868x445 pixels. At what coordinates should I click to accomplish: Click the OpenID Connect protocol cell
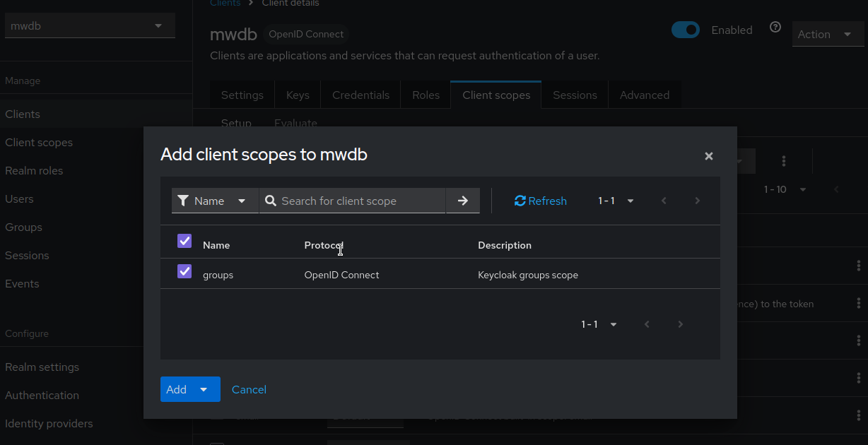[x=341, y=275]
